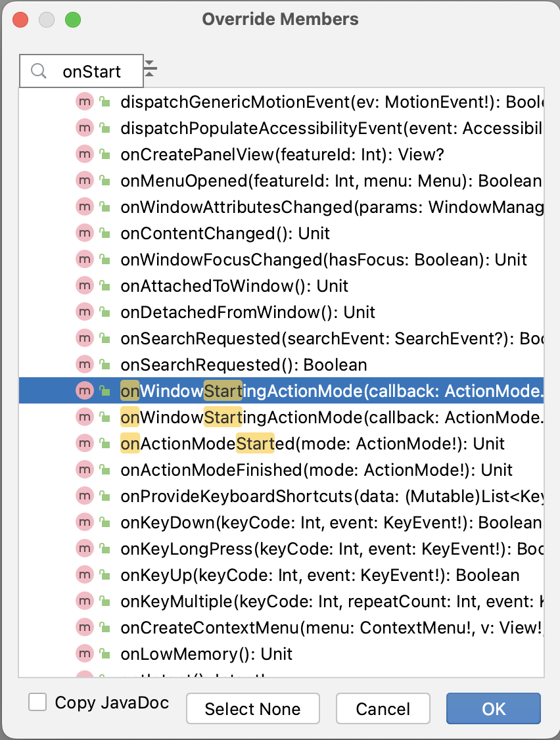Select onWindowFocusChanged in the list
This screenshot has height=740, width=560.
[323, 260]
